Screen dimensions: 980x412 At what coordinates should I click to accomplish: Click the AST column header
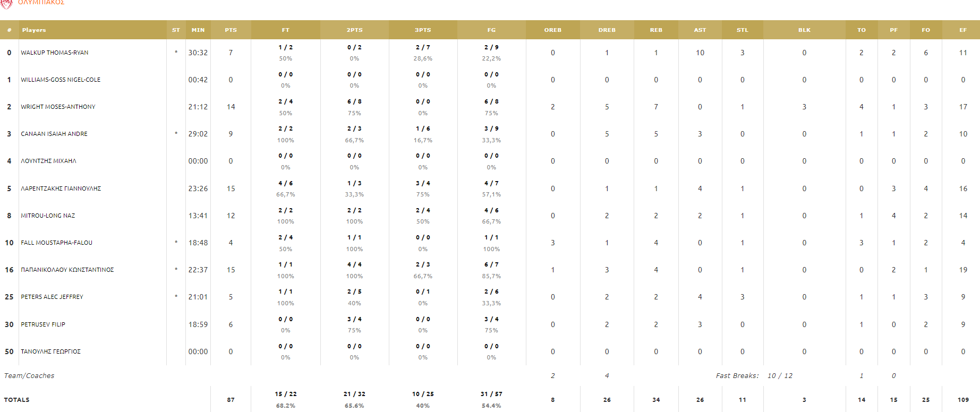[700, 30]
